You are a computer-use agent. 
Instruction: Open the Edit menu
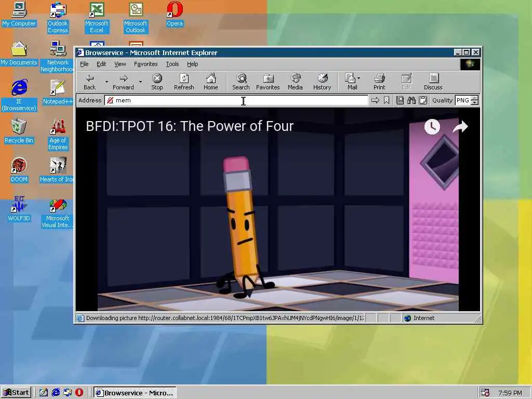coord(101,64)
